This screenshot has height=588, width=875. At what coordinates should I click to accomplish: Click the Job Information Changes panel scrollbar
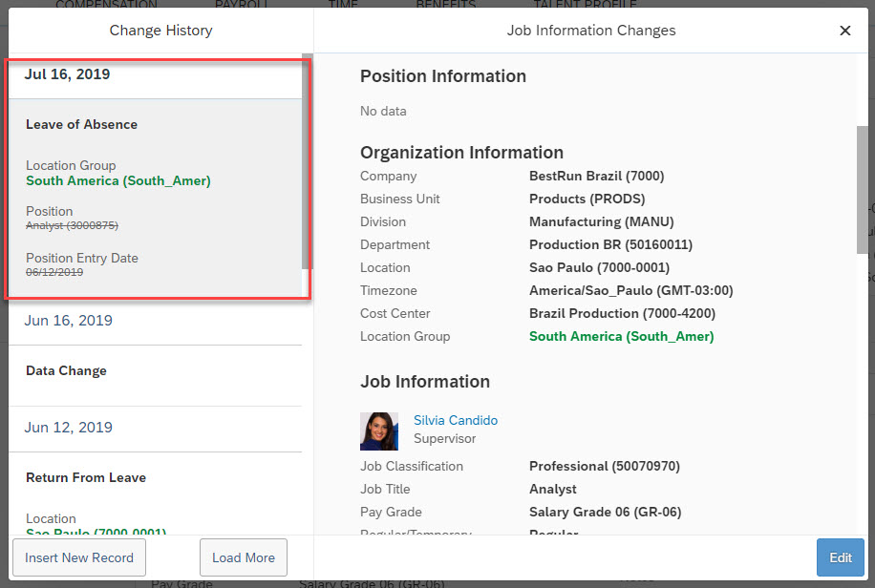tap(863, 190)
